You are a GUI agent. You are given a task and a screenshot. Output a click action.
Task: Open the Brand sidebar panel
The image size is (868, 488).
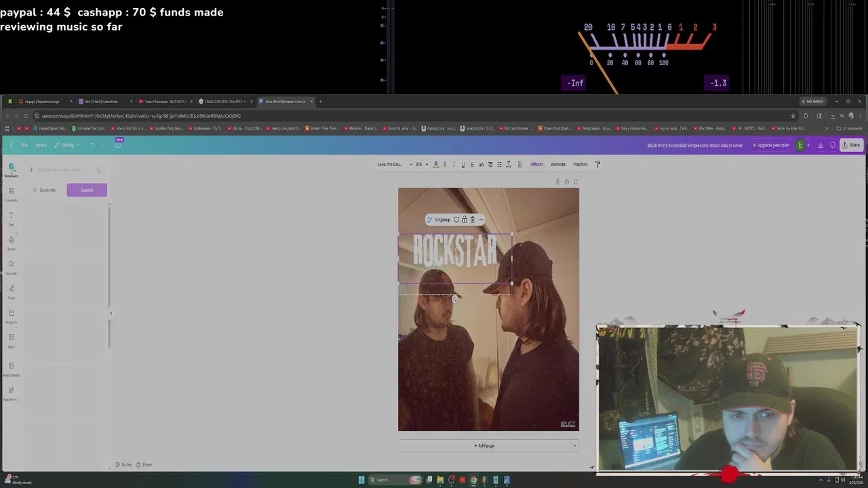11,243
